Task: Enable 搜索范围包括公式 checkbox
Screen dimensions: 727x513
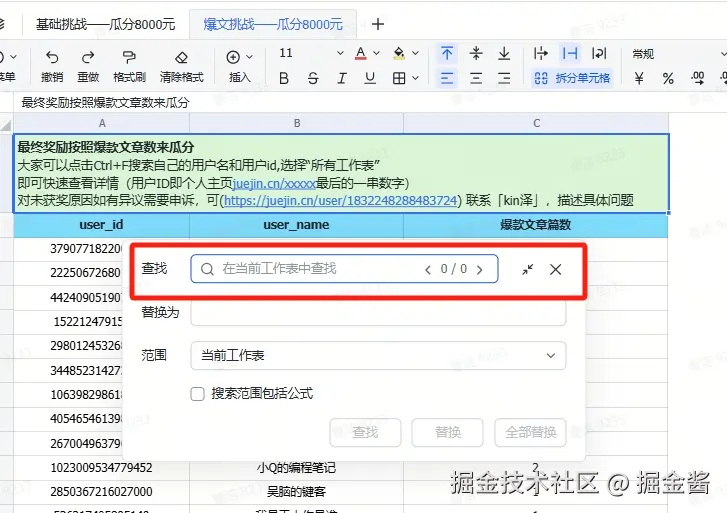Action: [x=198, y=394]
